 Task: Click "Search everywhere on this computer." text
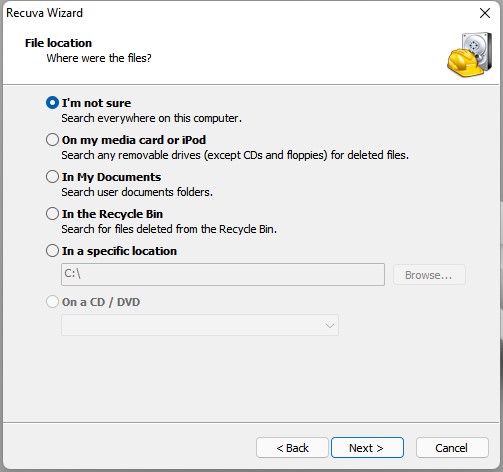tap(152, 118)
